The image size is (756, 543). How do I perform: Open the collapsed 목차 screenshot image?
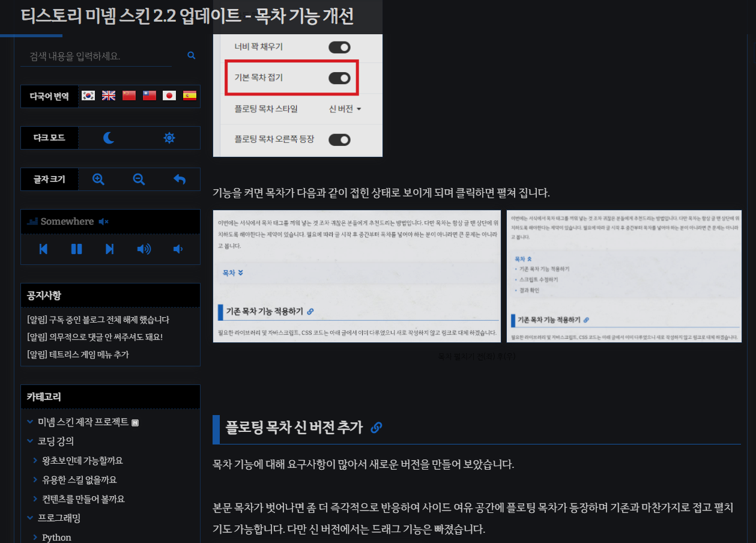(357, 276)
